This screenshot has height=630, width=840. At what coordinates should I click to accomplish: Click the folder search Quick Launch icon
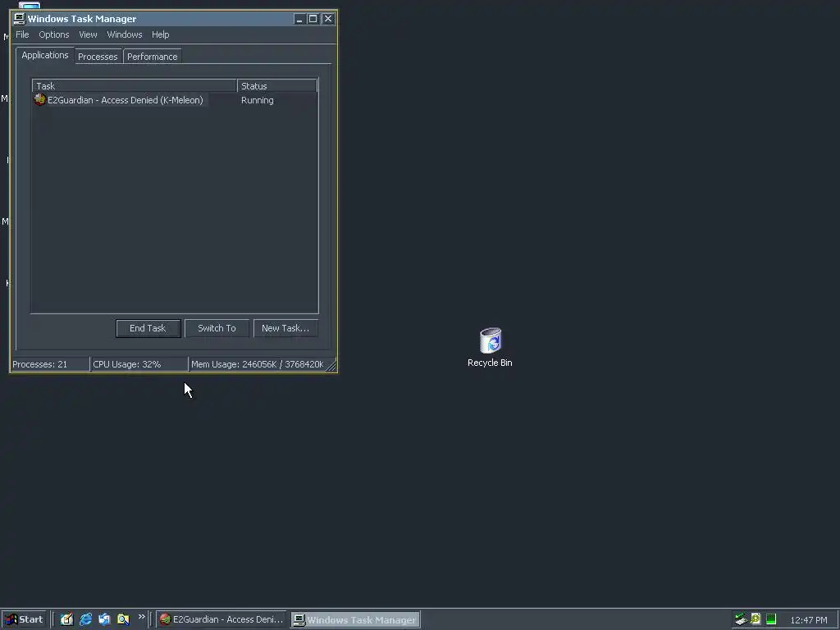[123, 619]
